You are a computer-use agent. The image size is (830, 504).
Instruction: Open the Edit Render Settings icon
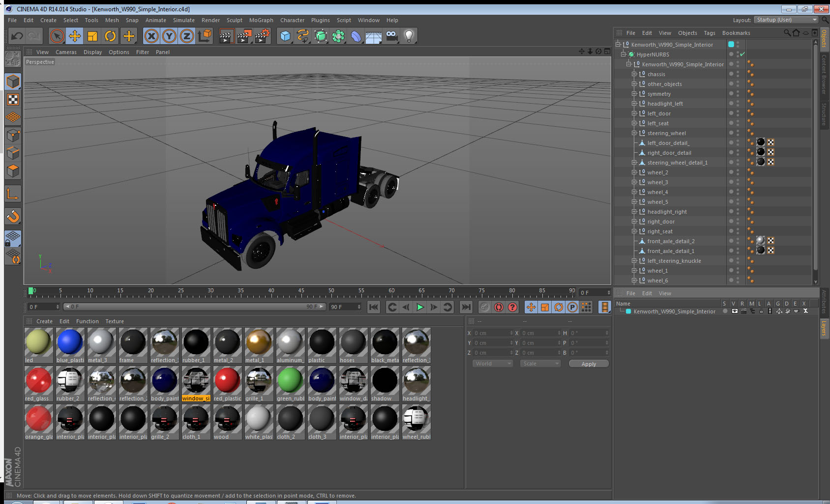(263, 36)
